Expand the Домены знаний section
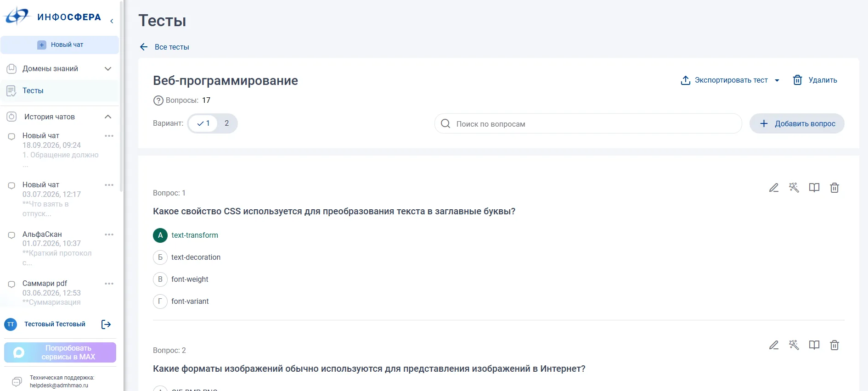 click(60, 69)
